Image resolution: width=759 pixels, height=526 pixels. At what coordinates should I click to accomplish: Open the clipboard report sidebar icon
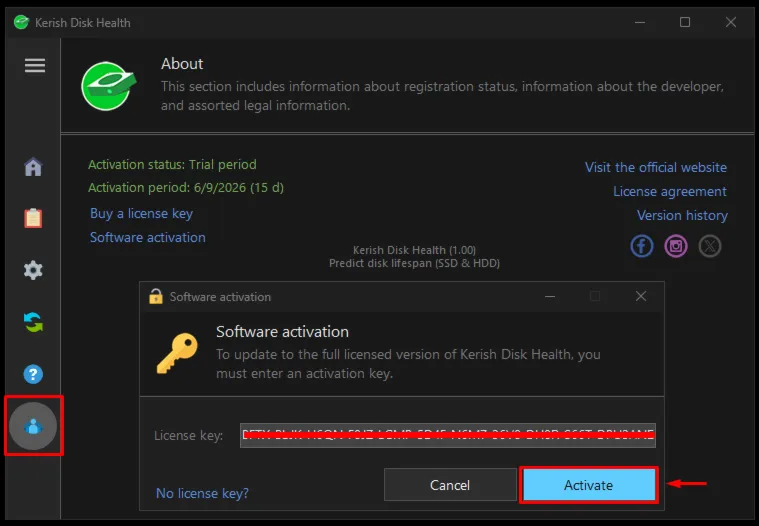33,218
